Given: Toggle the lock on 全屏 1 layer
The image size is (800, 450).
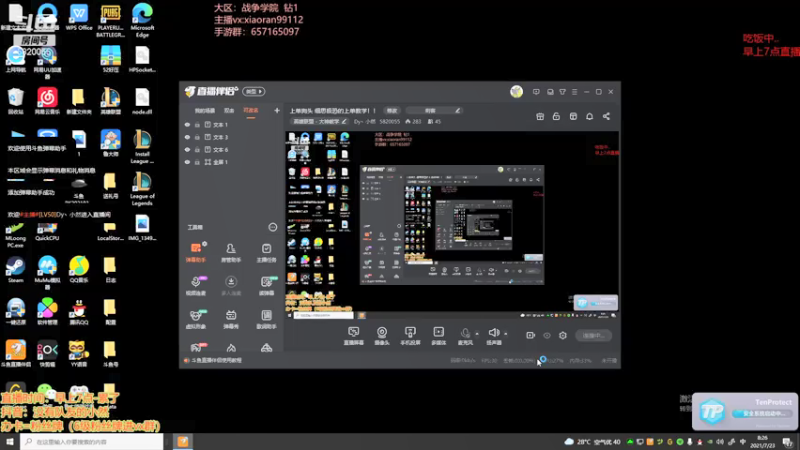Looking at the screenshot, I should (x=197, y=162).
